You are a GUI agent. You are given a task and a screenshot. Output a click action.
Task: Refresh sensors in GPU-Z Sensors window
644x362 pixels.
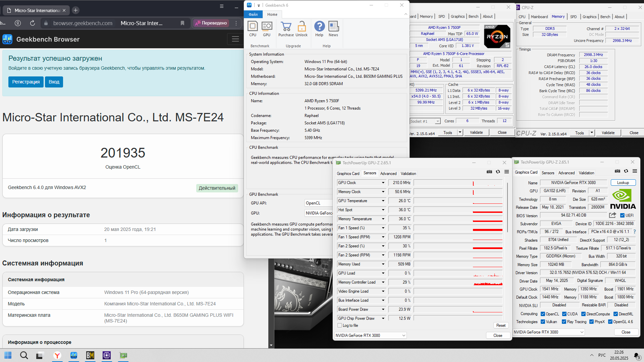498,172
